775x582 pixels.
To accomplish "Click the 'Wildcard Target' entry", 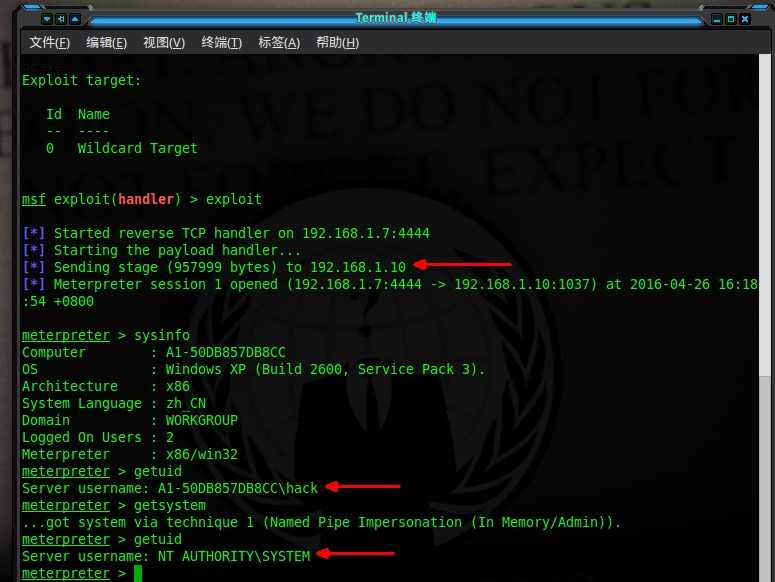I will point(137,148).
